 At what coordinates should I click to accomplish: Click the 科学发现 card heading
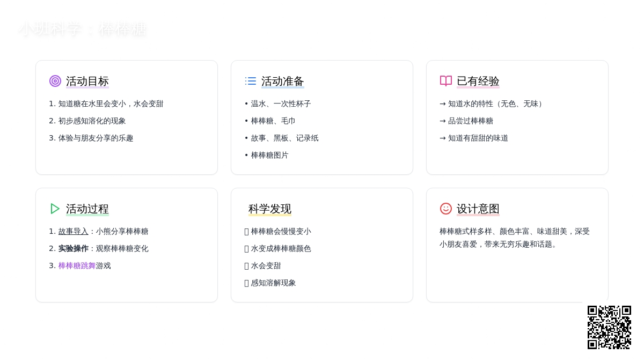(270, 209)
